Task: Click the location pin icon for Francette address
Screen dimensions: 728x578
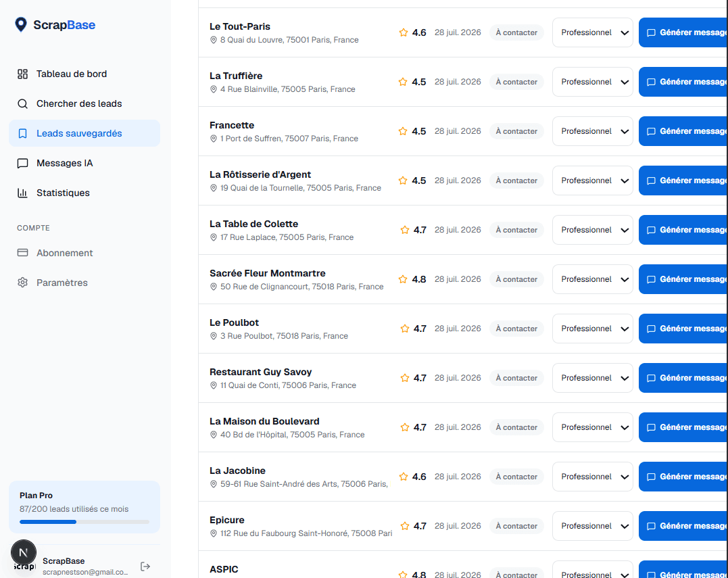Action: 214,139
